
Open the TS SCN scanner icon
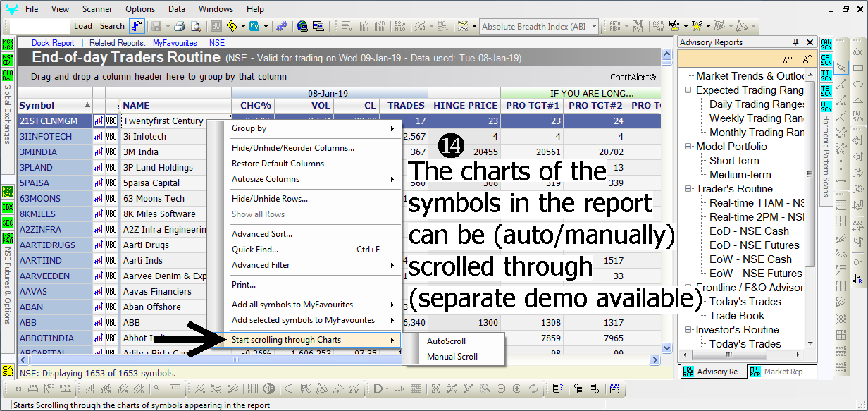826,92
